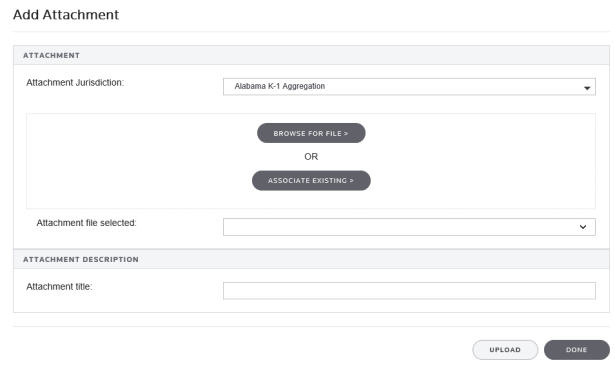Click the Attachment file selected label
Image resolution: width=615 pixels, height=365 pixels.
(x=86, y=223)
